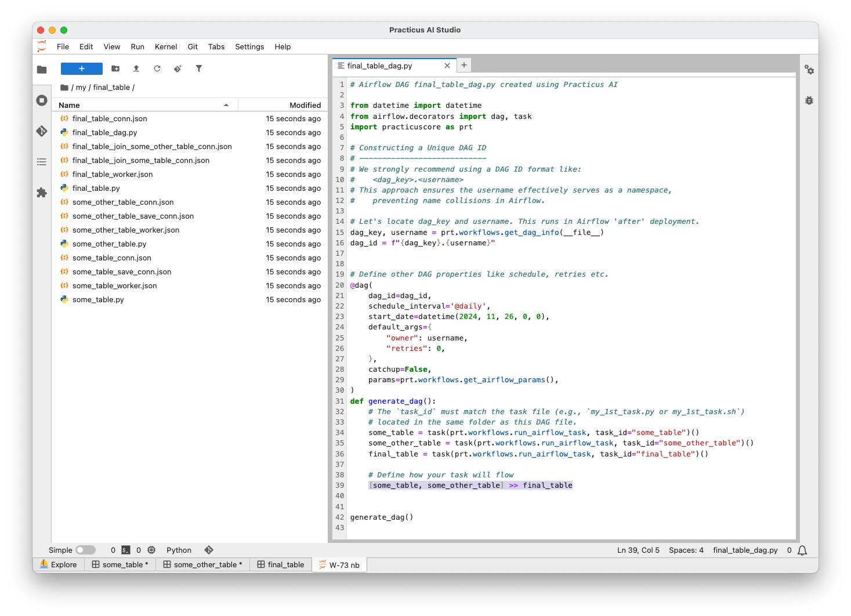Select some_table_conn.json file

[190, 258]
